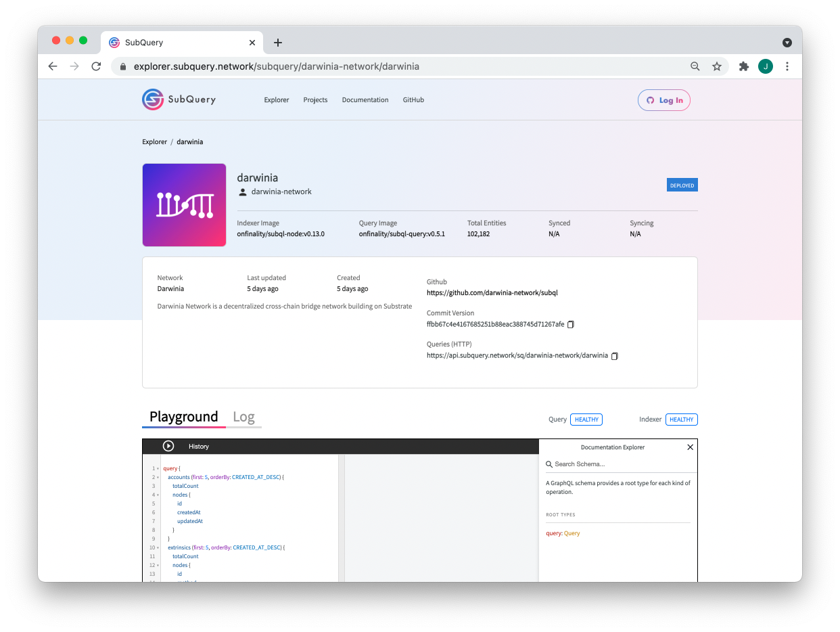The height and width of the screenshot is (632, 840).
Task: Bookmark this page with the star icon
Action: click(x=717, y=66)
